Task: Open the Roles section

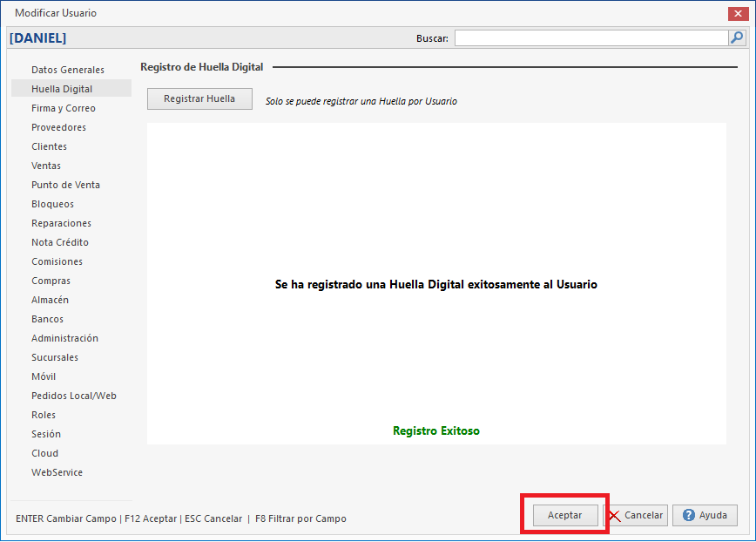Action: (x=44, y=415)
